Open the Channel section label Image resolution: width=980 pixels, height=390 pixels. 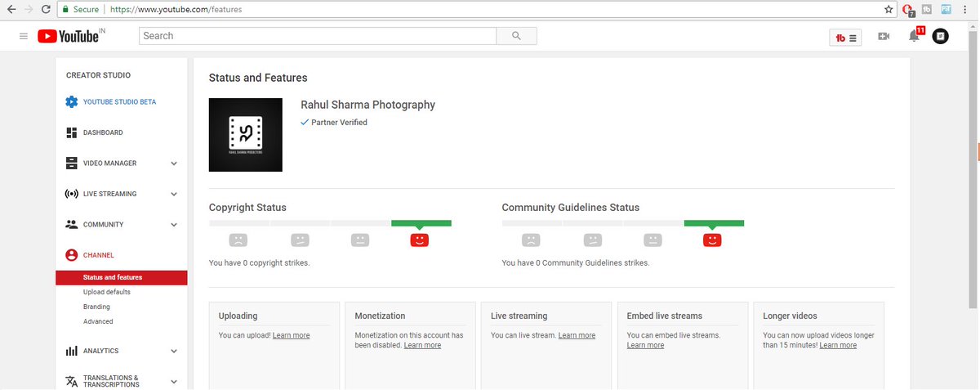99,255
